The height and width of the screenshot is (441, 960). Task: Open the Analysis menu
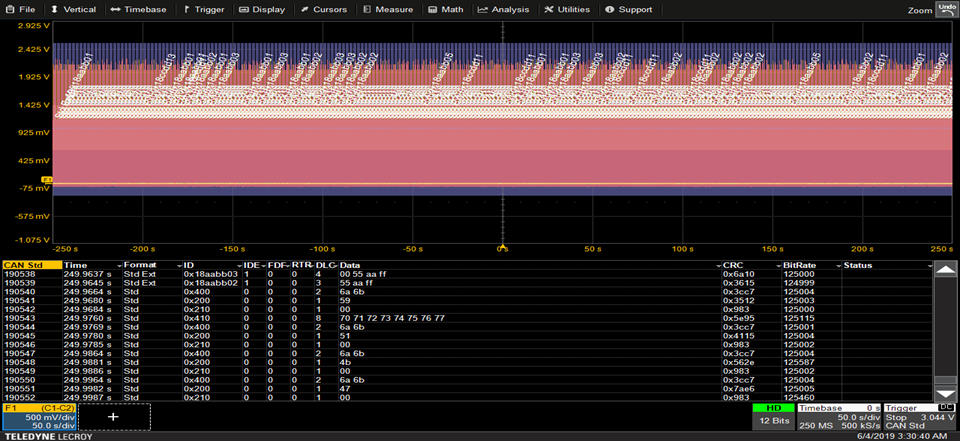tap(503, 9)
